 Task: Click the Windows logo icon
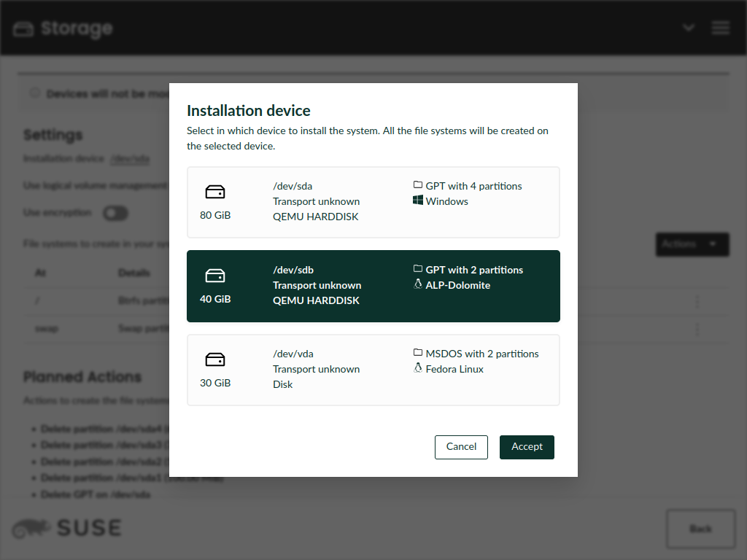pyautogui.click(x=418, y=201)
